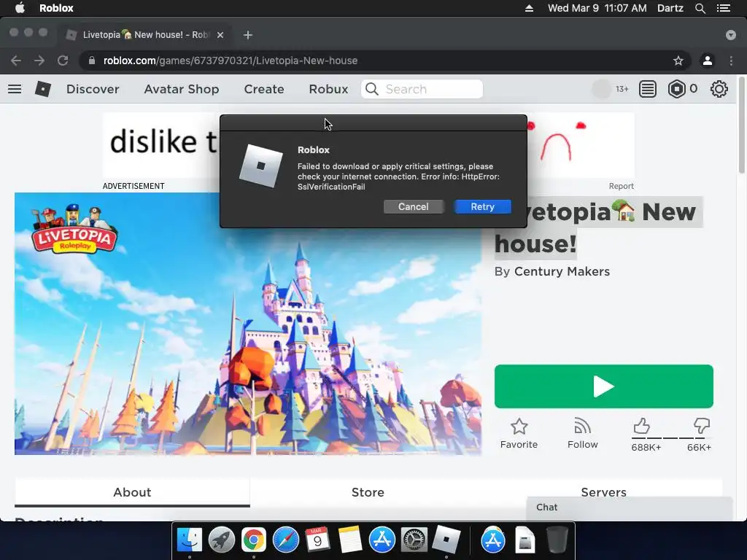Open Chrome three-dot menu
747x560 pixels.
click(x=731, y=61)
